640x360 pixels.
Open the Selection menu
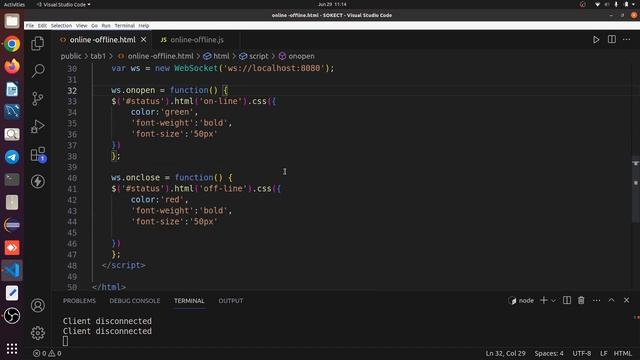pos(61,25)
